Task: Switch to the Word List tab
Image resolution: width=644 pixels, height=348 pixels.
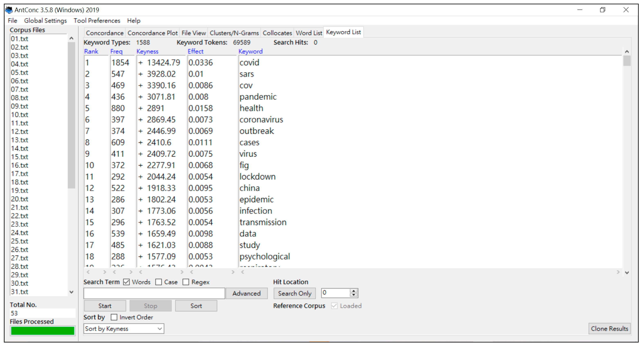Action: coord(309,33)
